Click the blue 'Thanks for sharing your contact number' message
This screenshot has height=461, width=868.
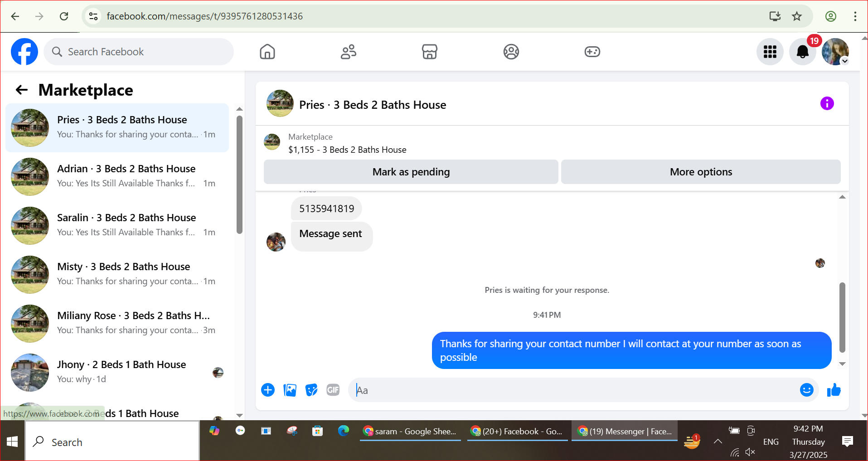tap(631, 350)
